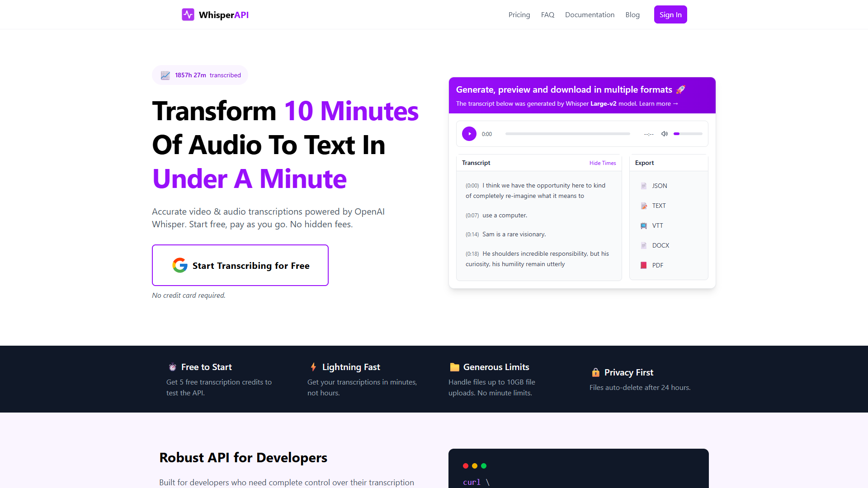Mute the audio with the speaker icon
Viewport: 868px width, 488px height.
pyautogui.click(x=665, y=134)
